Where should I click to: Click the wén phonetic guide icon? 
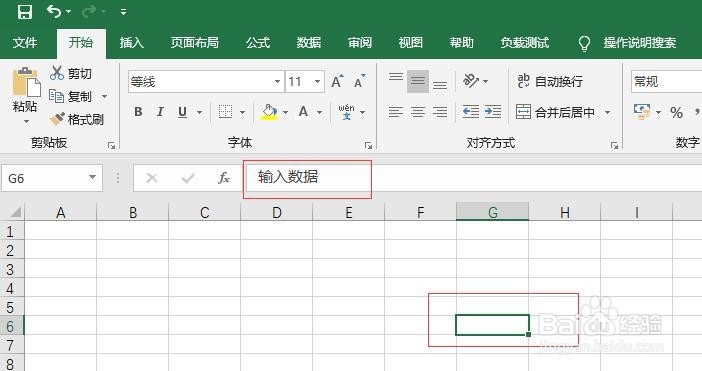coord(347,111)
